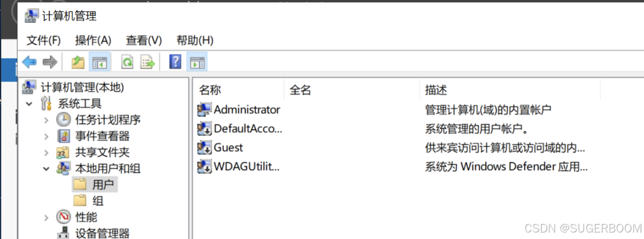
Task: Select the 事件查看器 tree label
Action: pyautogui.click(x=102, y=136)
